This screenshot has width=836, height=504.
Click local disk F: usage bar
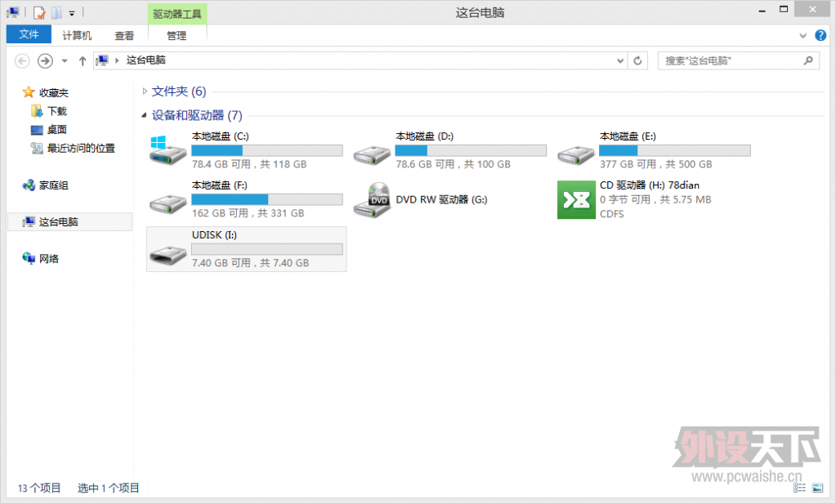click(x=266, y=199)
